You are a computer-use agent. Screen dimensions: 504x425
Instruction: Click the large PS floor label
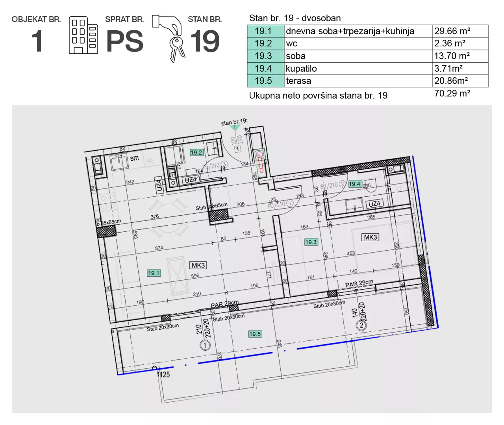(125, 41)
